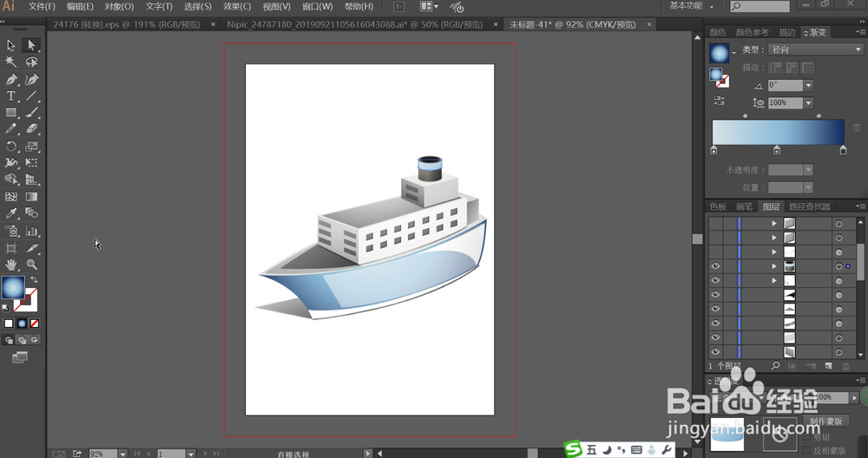Image resolution: width=868 pixels, height=458 pixels.
Task: Hide the black wedge thumbnail layer
Action: point(715,295)
